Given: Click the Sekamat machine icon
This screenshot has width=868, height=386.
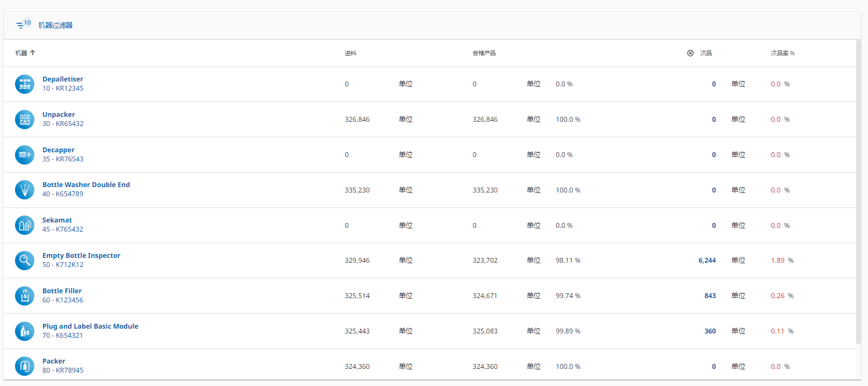Looking at the screenshot, I should [25, 225].
